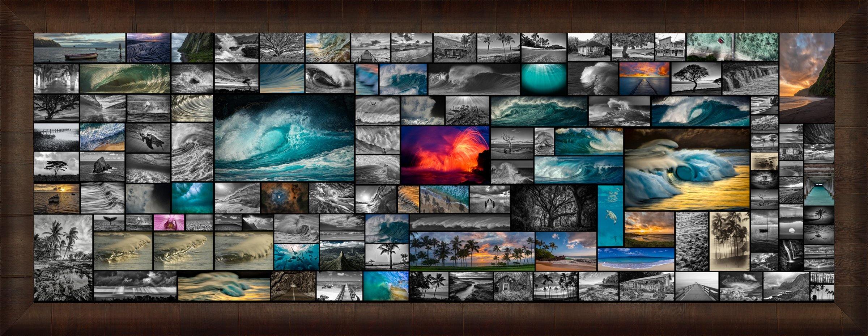Open the wide palm tree sunset panorama

[472, 251]
